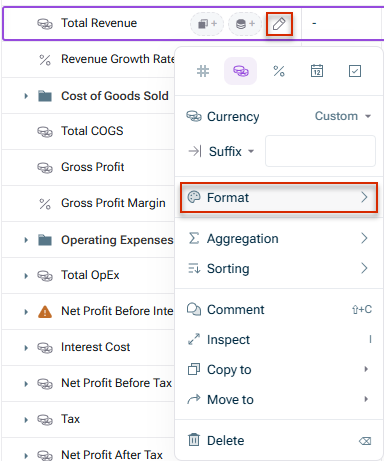Click warning icon on Net Profit Before Interest

coord(45,312)
